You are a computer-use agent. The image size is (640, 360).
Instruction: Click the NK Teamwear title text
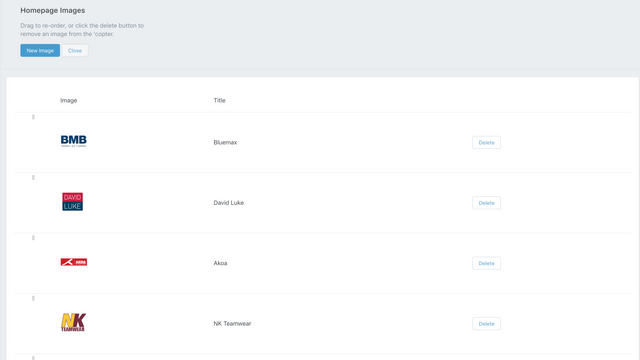(x=232, y=324)
